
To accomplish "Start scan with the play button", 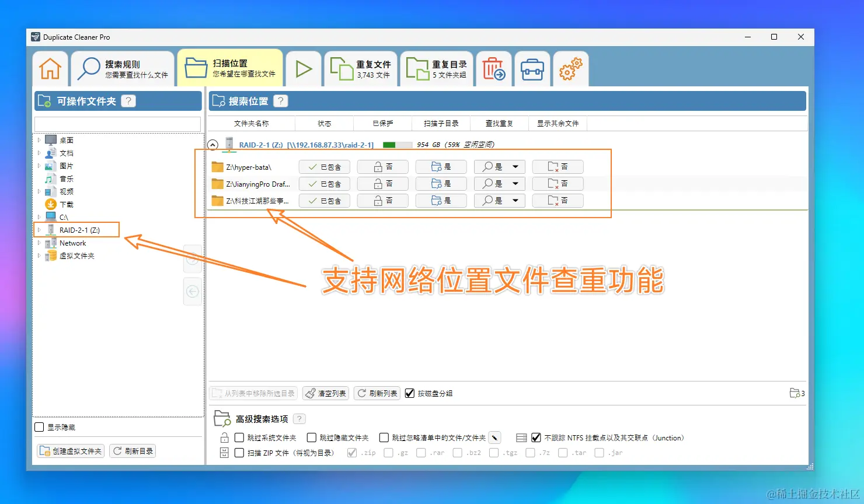I will point(304,69).
